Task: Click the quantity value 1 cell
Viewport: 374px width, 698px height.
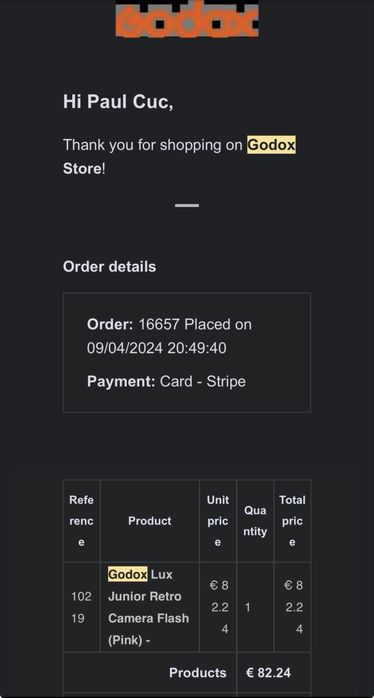Action: [255, 607]
